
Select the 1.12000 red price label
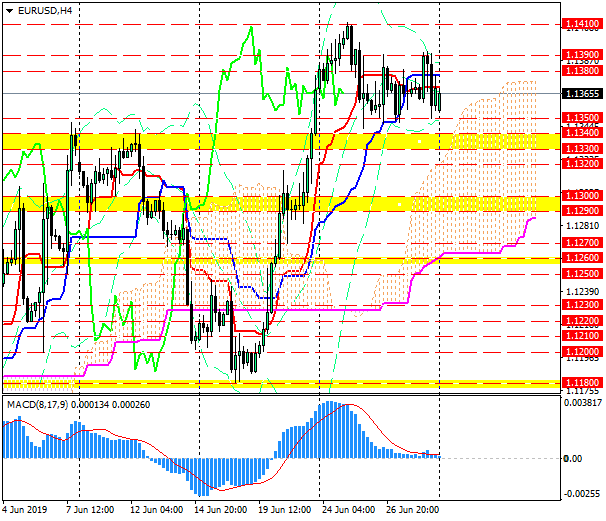pos(580,352)
